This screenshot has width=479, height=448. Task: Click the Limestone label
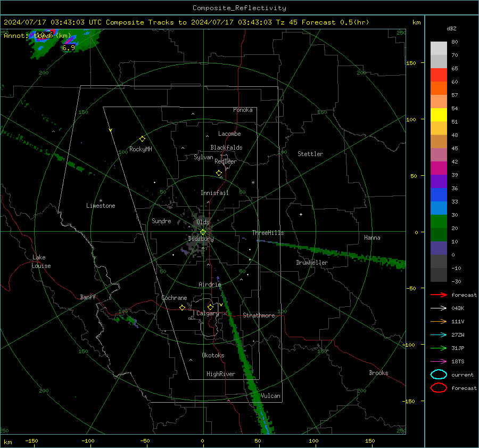101,206
